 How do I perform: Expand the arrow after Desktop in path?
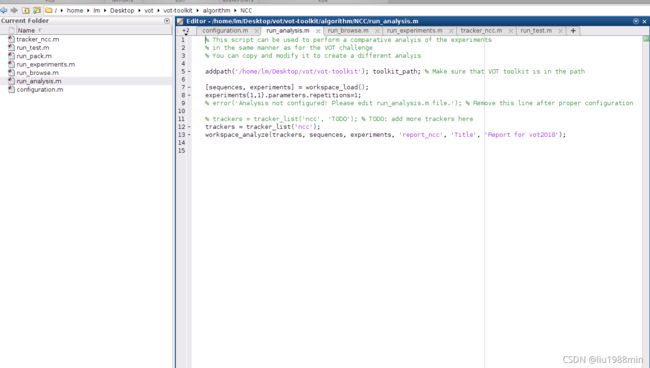point(139,10)
